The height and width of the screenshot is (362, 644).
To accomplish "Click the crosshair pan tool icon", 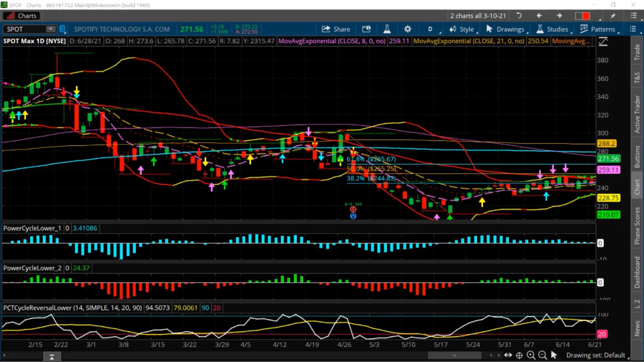I will coord(519,355).
